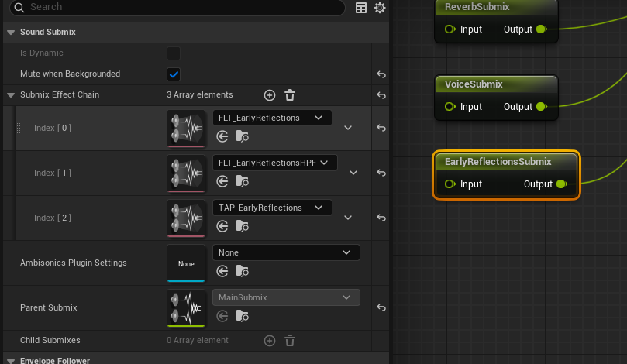Open the MainSubmix parent dropdown
627x364 pixels.
[286, 297]
